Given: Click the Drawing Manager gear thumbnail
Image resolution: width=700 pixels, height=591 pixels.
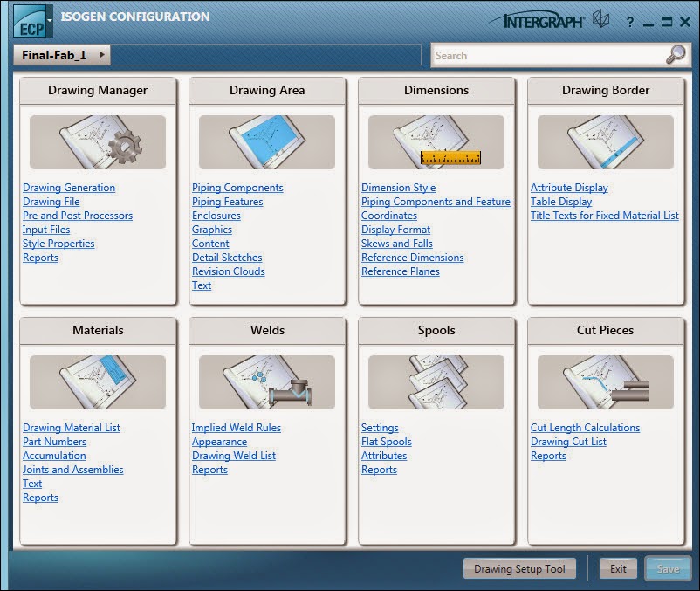Looking at the screenshot, I should tap(98, 142).
